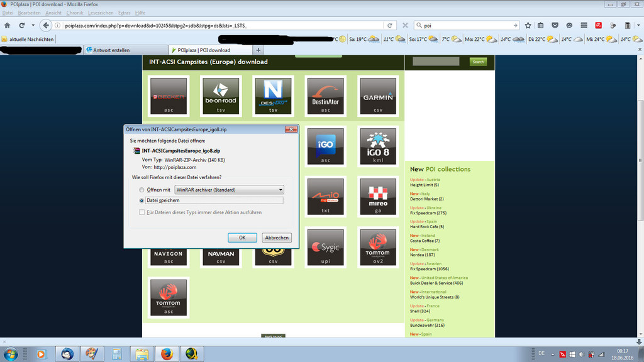Select the iGO asc format tile
644x362 pixels.
click(325, 146)
